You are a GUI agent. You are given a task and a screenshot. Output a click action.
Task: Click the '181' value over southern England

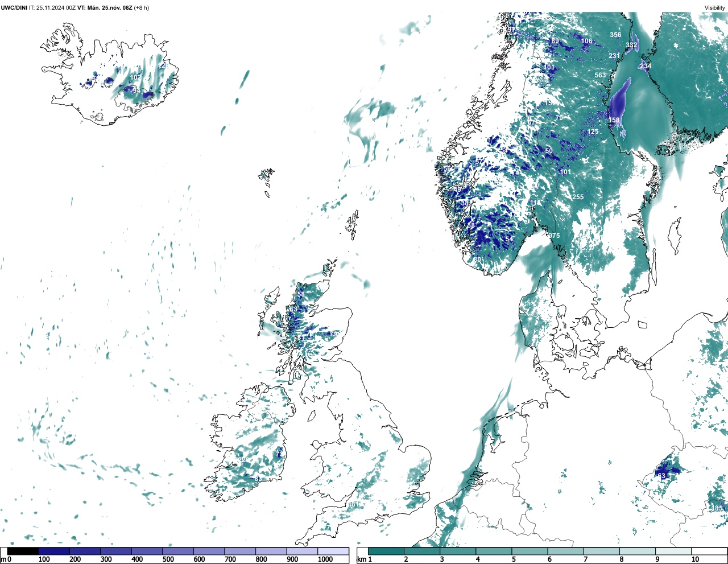tap(353, 504)
